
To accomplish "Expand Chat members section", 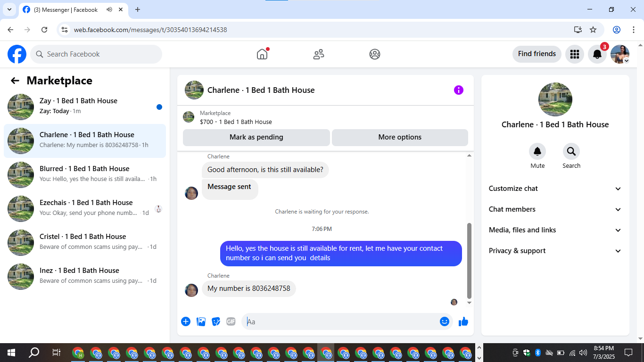I will 555,209.
